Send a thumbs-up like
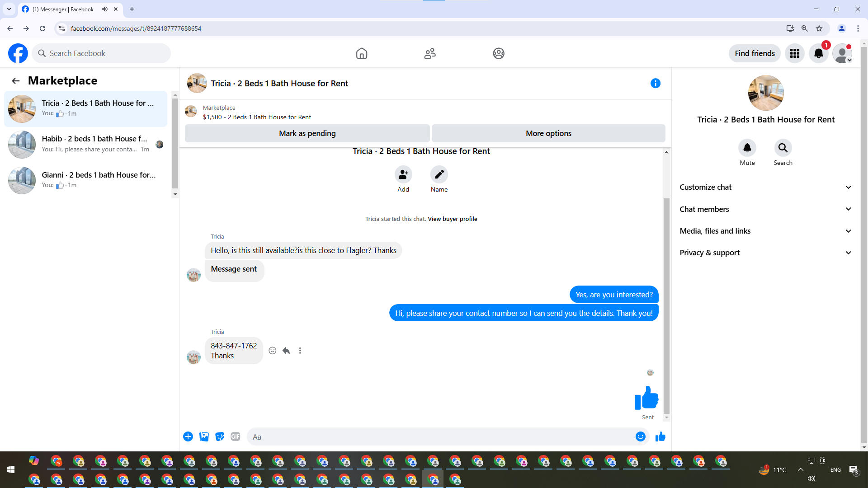The height and width of the screenshot is (488, 868). (660, 436)
